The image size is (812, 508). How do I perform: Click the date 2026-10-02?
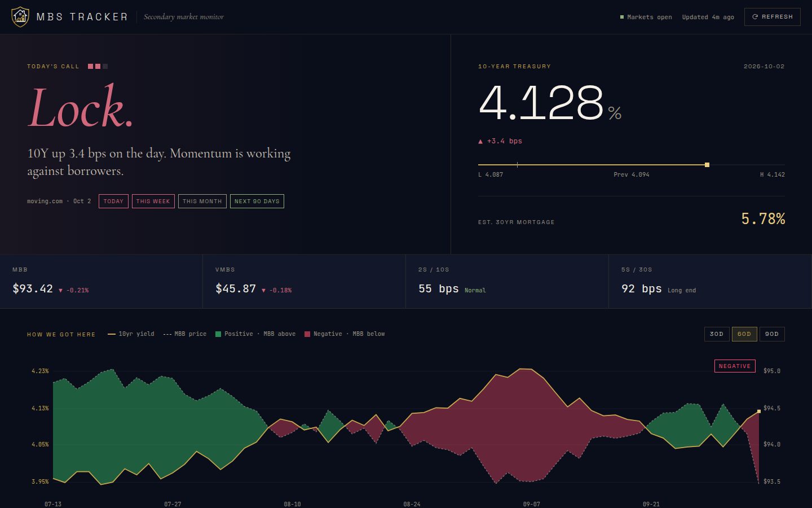(764, 67)
